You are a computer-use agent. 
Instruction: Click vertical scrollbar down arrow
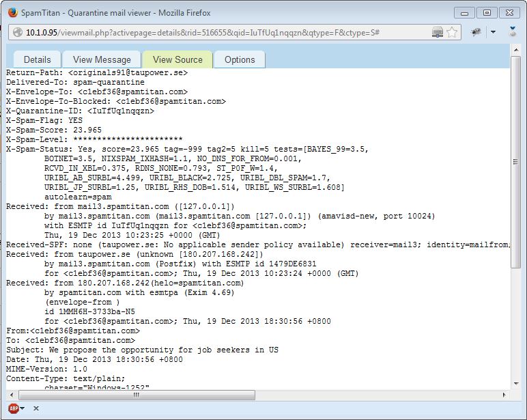coord(515,383)
